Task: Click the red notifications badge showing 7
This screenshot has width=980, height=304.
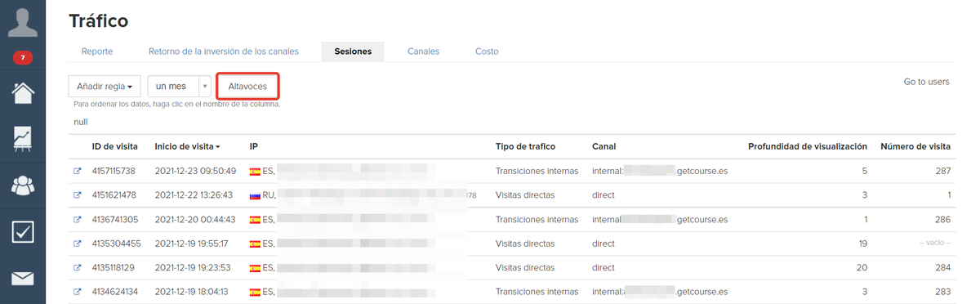Action: (x=22, y=58)
